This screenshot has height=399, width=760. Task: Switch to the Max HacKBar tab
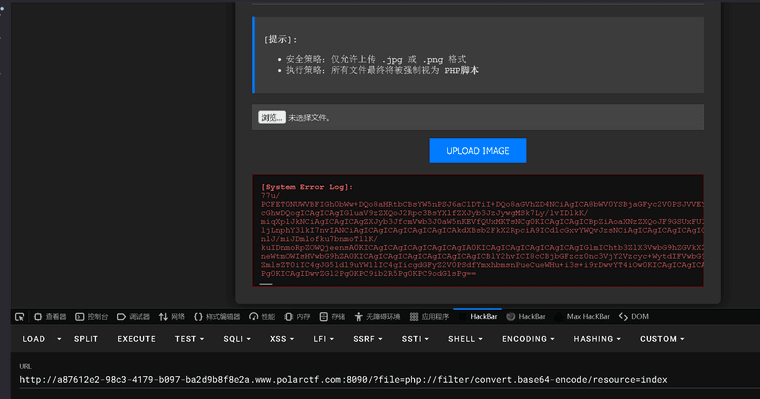(582, 317)
